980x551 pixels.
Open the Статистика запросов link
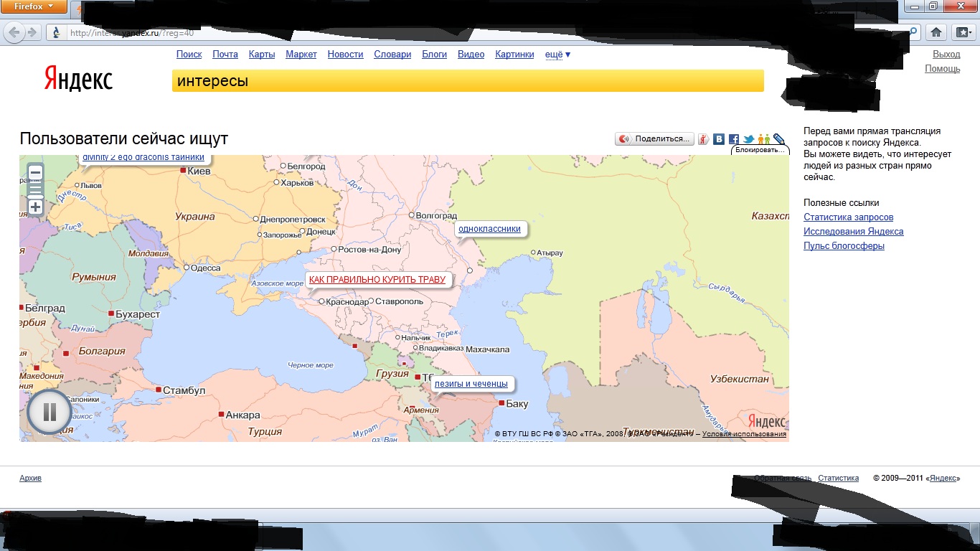[x=848, y=217]
